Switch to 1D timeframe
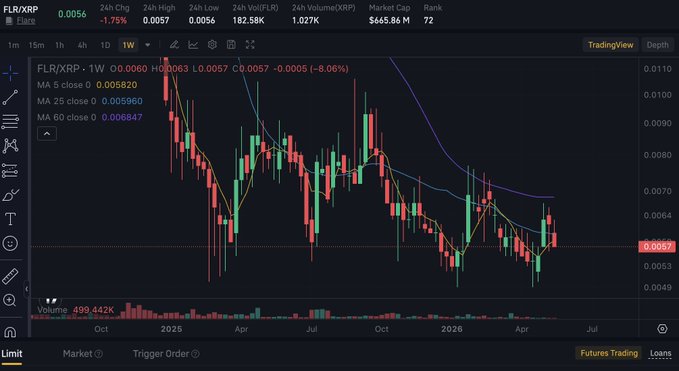 (105, 45)
